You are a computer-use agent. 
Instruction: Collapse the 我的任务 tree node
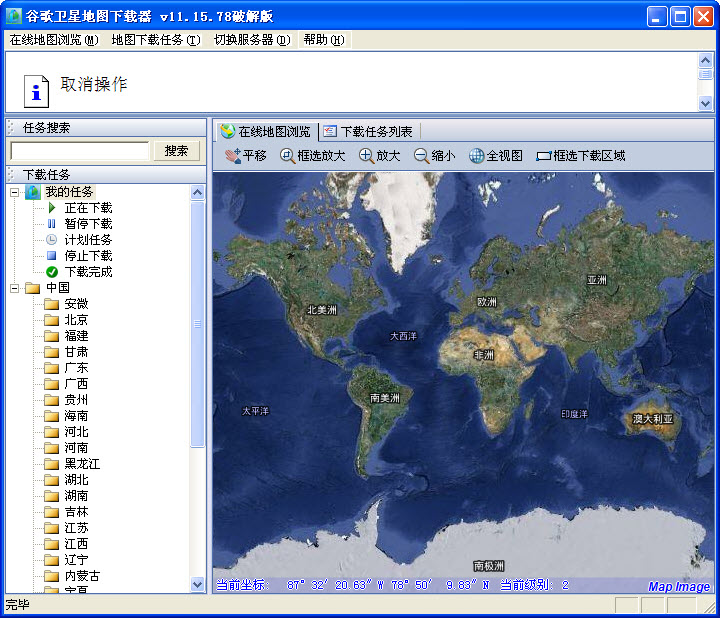(15, 192)
